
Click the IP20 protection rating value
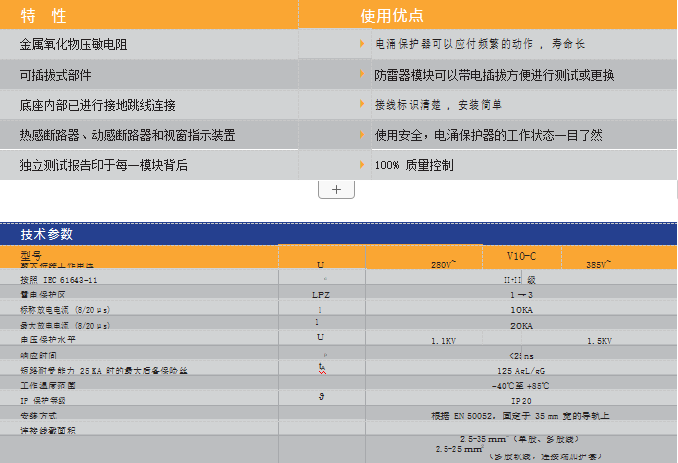(x=521, y=399)
